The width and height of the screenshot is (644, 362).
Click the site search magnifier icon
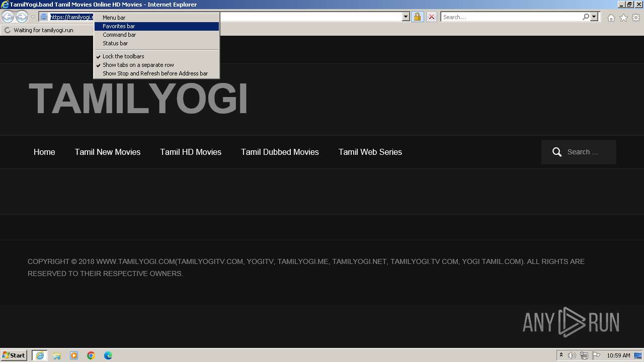[x=557, y=152]
